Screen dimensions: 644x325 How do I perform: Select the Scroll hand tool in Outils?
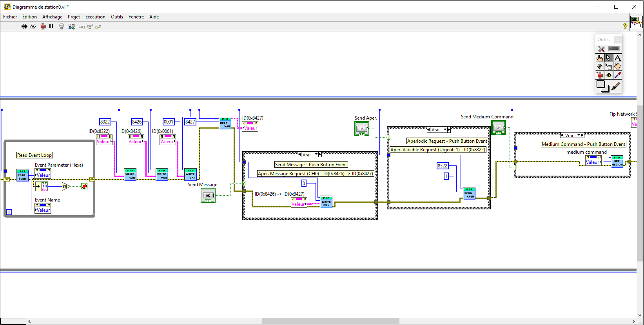pyautogui.click(x=617, y=67)
